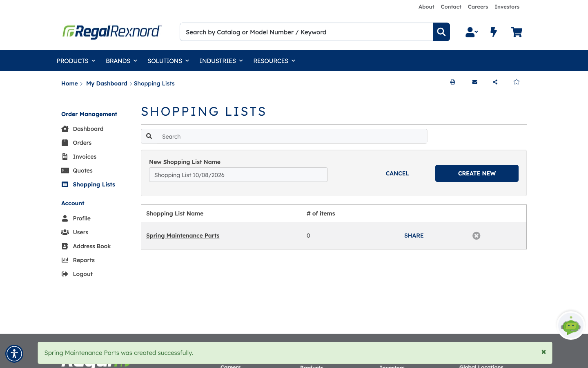Click the search magnifier button in header
This screenshot has height=368, width=588.
(441, 32)
